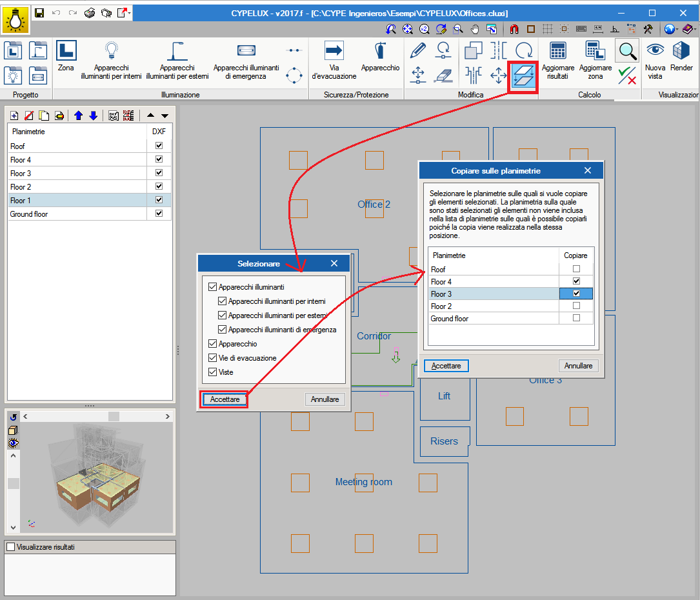Click the pencil edit tool in Modifica
The height and width of the screenshot is (600, 700).
(x=418, y=50)
